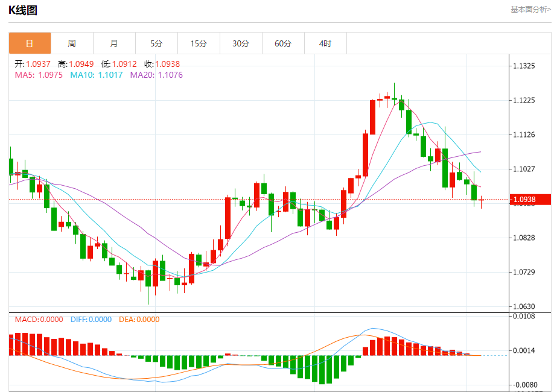Click the DEA:0.0000 indicator label
The height and width of the screenshot is (392, 554).
[139, 319]
